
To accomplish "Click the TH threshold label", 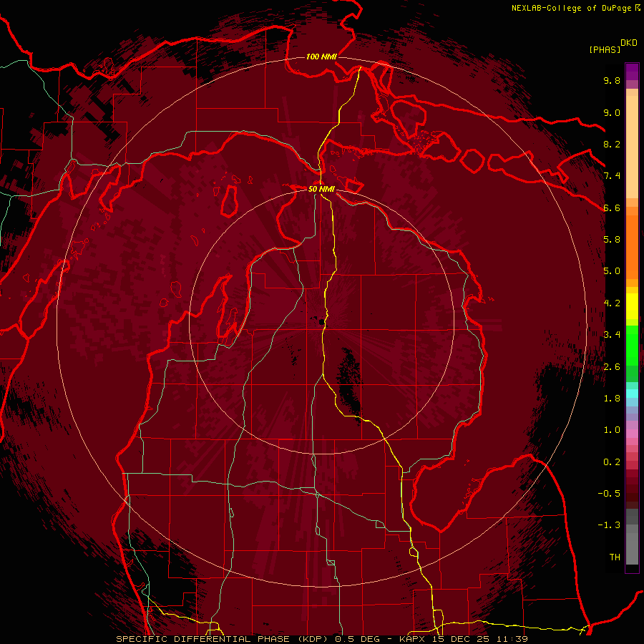I will point(615,557).
